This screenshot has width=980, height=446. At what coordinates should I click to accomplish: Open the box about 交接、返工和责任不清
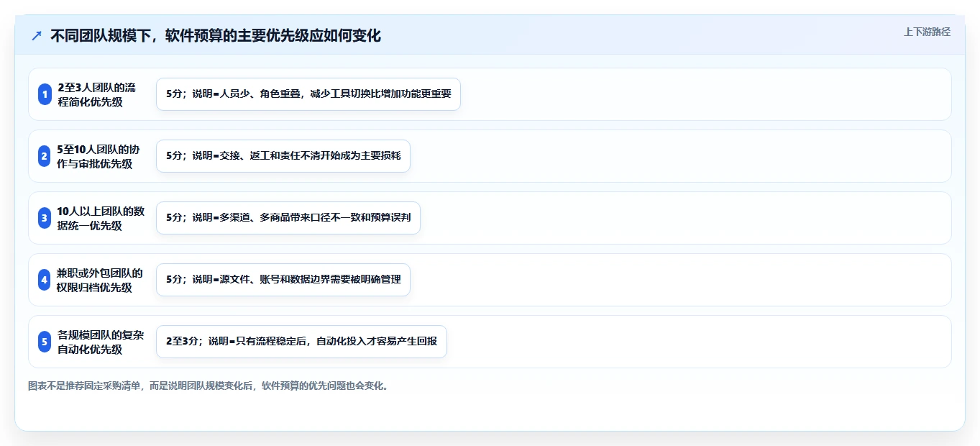click(x=283, y=156)
